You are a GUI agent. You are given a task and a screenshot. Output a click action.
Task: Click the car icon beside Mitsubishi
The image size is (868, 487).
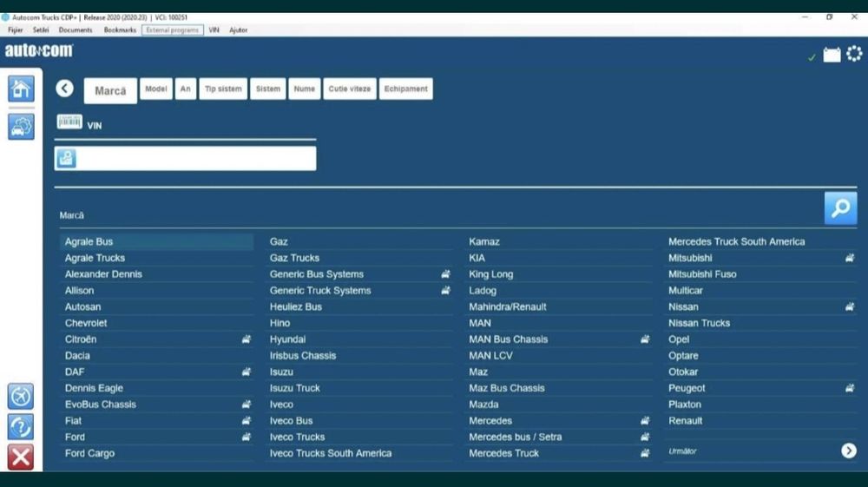[x=850, y=258]
